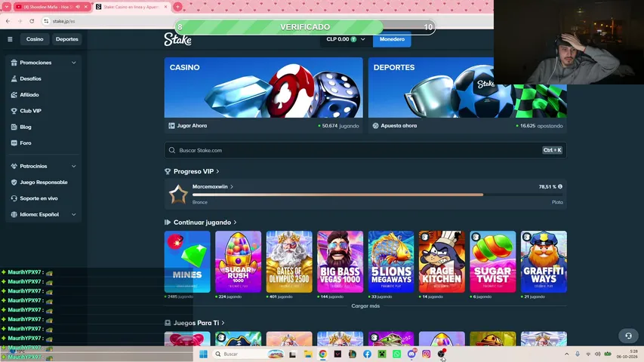
Task: Open Soporte en vivo in the sidebar
Action: pos(39,198)
